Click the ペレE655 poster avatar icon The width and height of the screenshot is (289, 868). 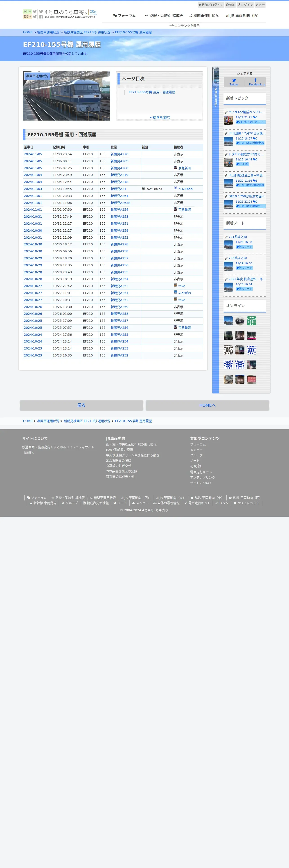(x=175, y=188)
